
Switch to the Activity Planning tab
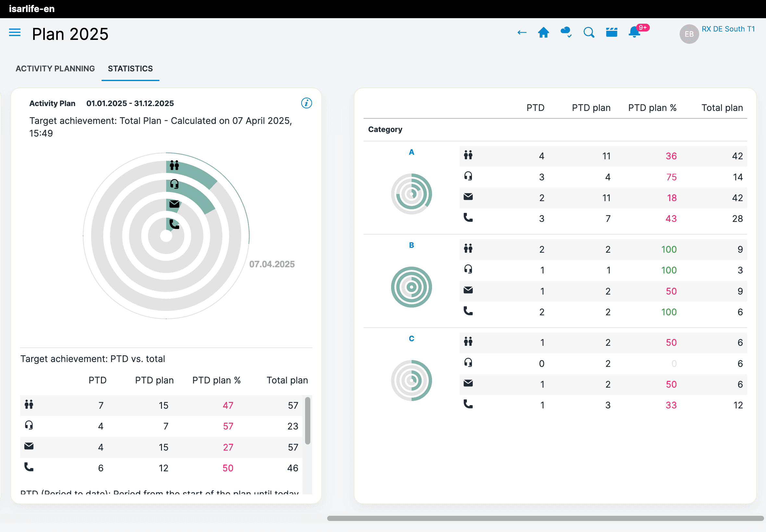coord(56,69)
